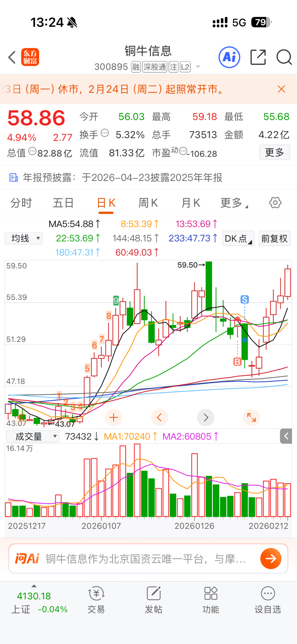Tap the 融 badge beside the stock code
Image resolution: width=297 pixels, height=644 pixels.
tap(136, 67)
